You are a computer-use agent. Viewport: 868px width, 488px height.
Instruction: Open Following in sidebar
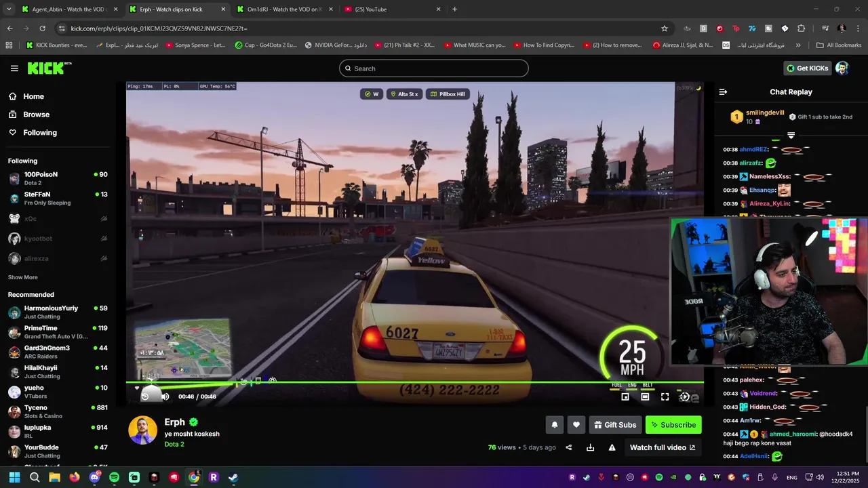(x=33, y=133)
